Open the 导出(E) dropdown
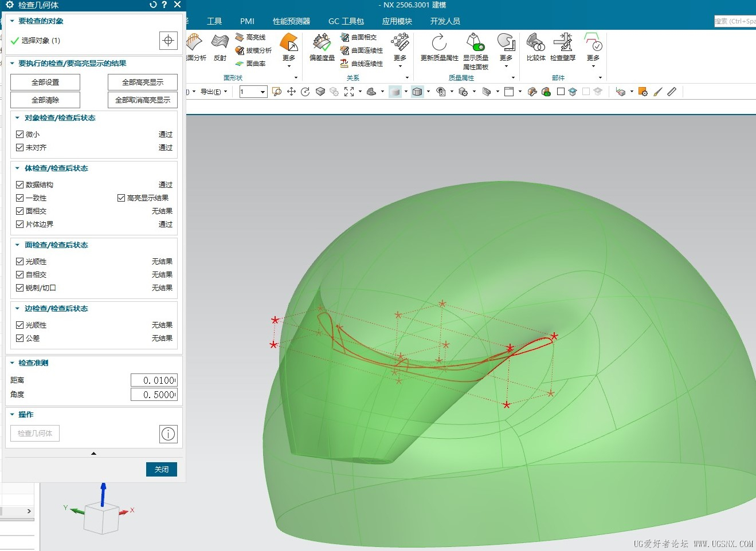Viewport: 756px width, 551px height. tap(213, 92)
